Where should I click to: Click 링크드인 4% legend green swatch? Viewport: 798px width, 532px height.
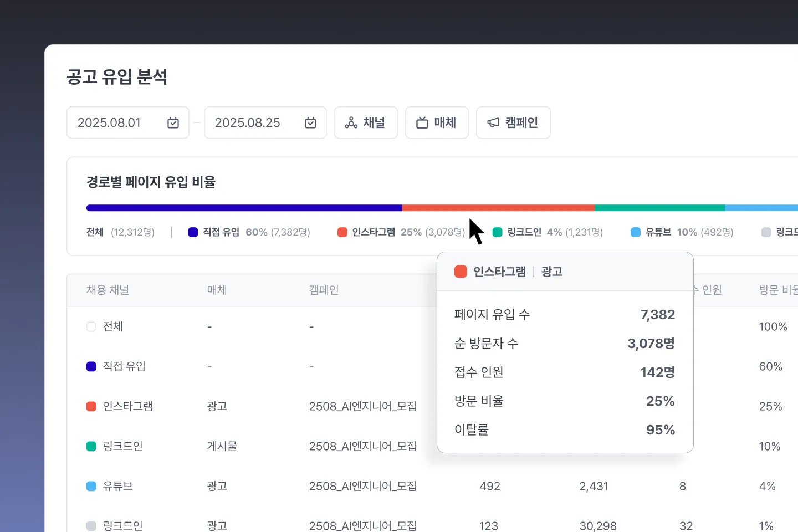[x=498, y=232]
